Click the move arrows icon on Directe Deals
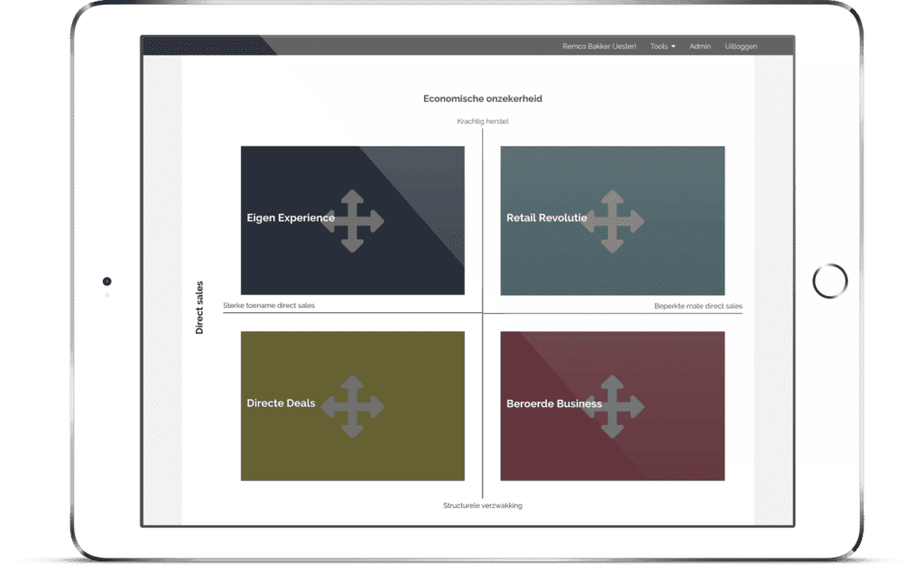The image size is (924, 565). [x=353, y=406]
